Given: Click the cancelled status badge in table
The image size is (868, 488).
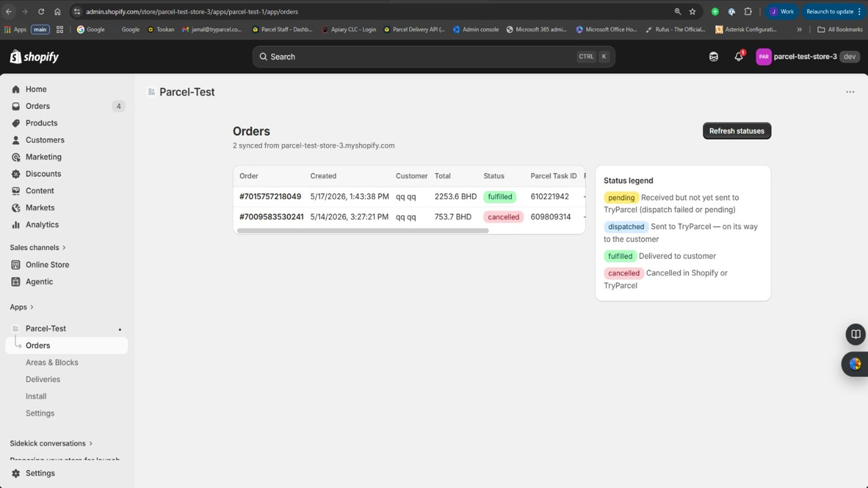Looking at the screenshot, I should click(x=503, y=217).
